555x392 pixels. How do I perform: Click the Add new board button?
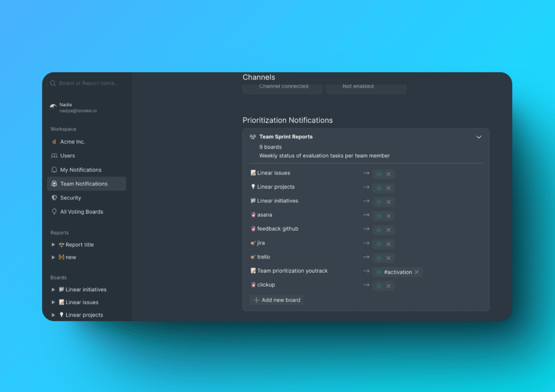coord(276,300)
